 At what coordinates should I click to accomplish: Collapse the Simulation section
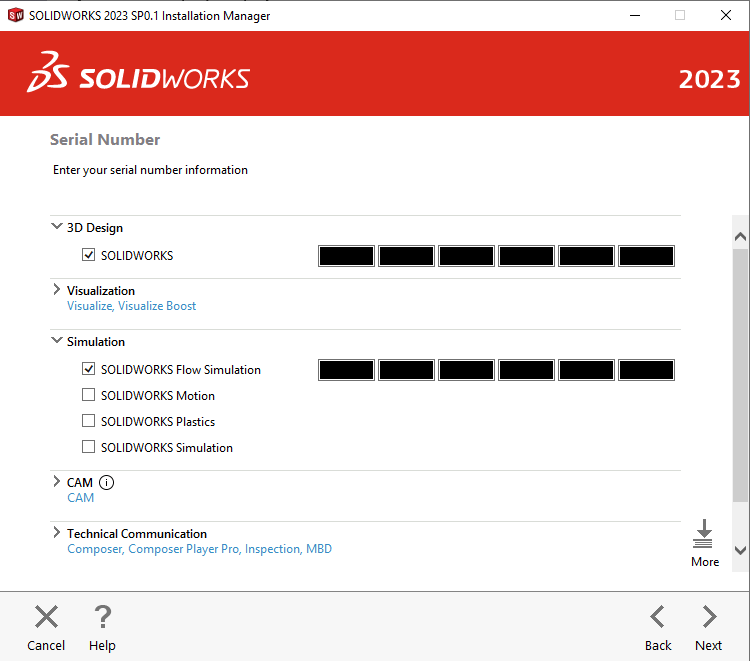pos(57,341)
